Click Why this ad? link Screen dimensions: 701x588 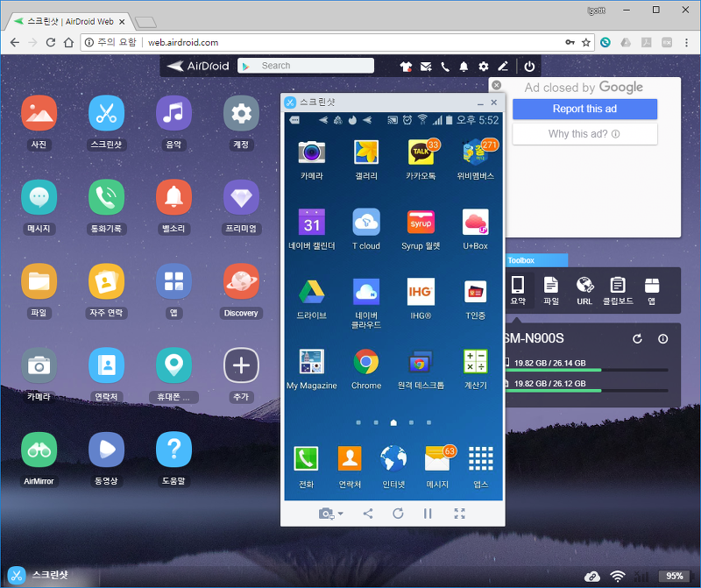584,134
